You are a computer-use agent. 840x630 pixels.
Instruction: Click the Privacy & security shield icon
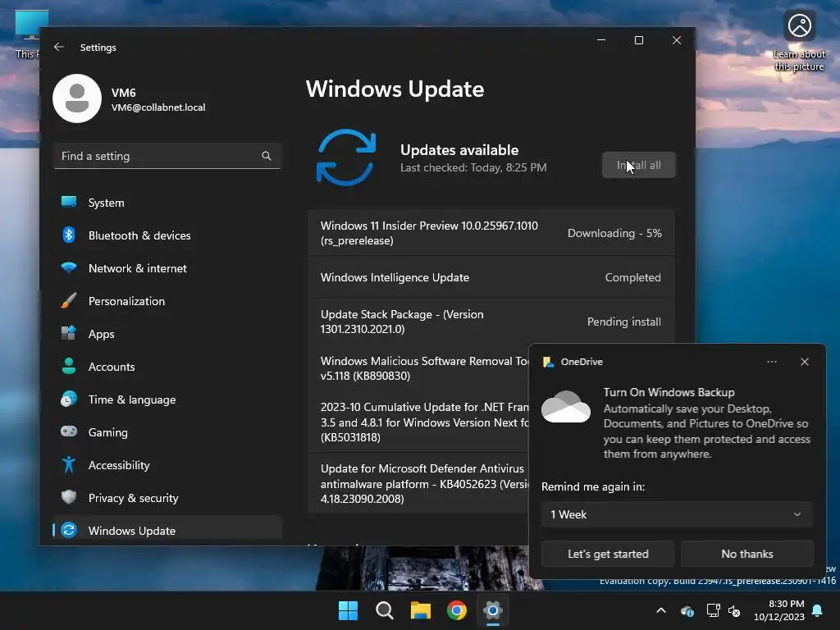69,497
